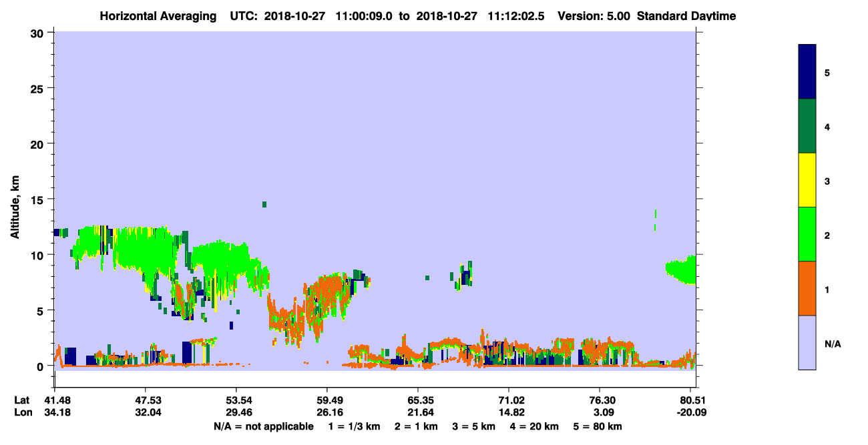Click the orange color bar segment labeled 1

pyautogui.click(x=807, y=288)
